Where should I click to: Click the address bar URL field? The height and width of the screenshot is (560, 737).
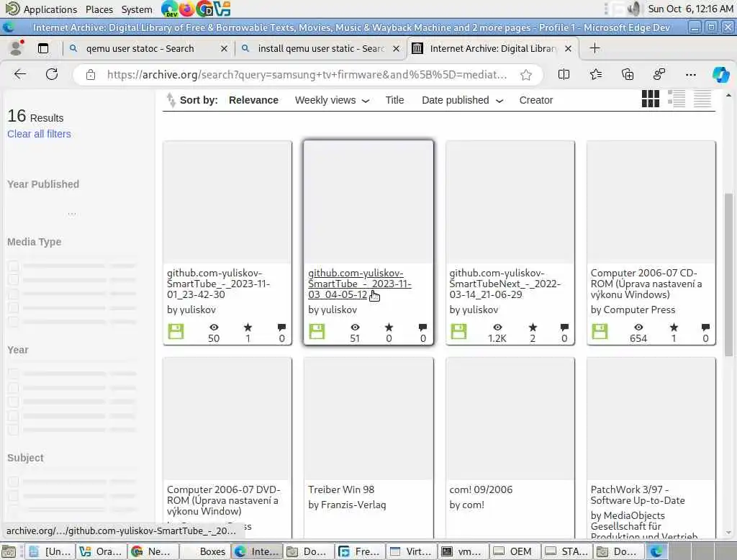click(x=307, y=75)
